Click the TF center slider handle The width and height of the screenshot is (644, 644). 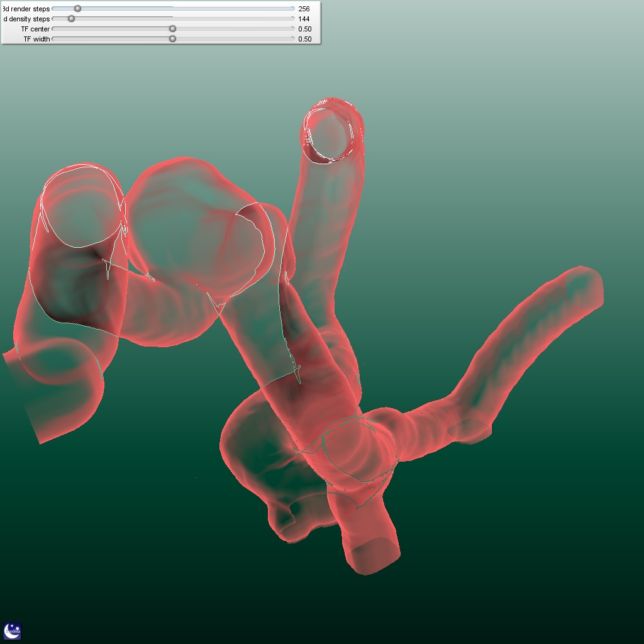(x=173, y=29)
